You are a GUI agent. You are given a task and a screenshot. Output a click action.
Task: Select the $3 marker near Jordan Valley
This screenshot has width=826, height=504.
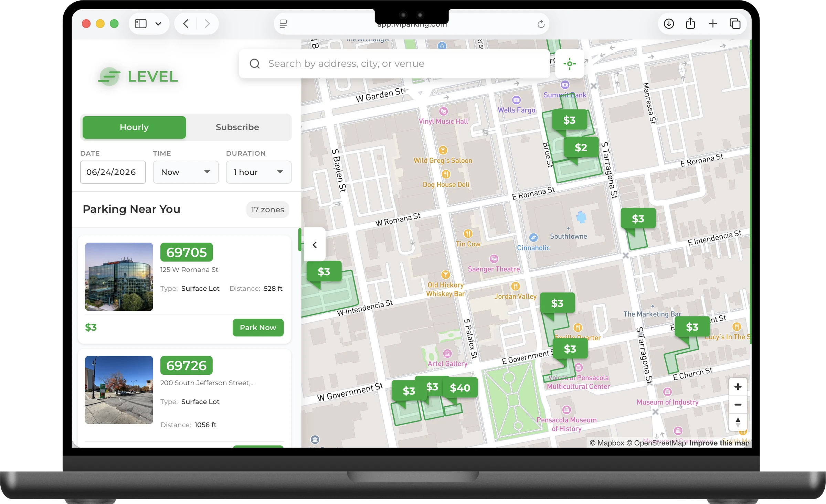click(x=557, y=303)
